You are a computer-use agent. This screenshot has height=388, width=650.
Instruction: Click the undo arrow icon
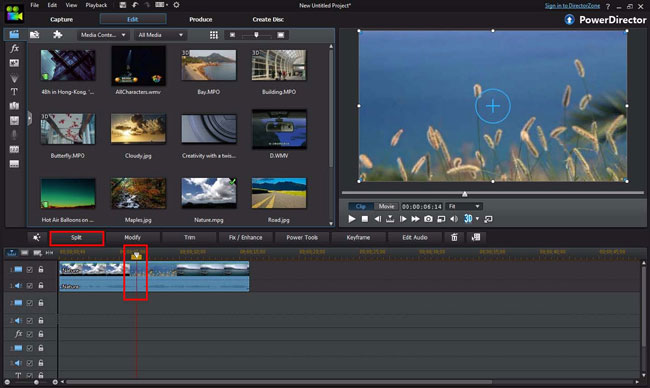tap(135, 5)
